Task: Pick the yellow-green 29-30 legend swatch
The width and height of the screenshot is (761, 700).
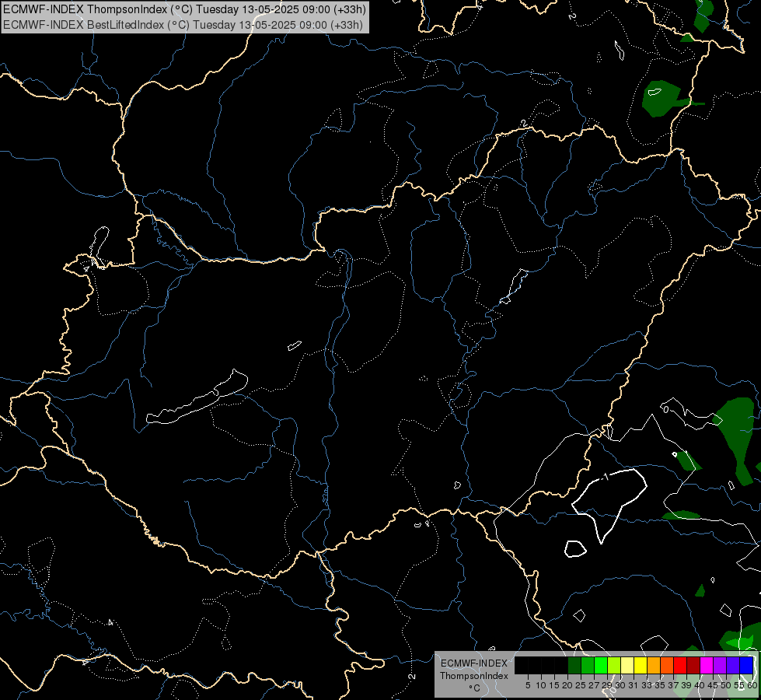Action: 614,665
